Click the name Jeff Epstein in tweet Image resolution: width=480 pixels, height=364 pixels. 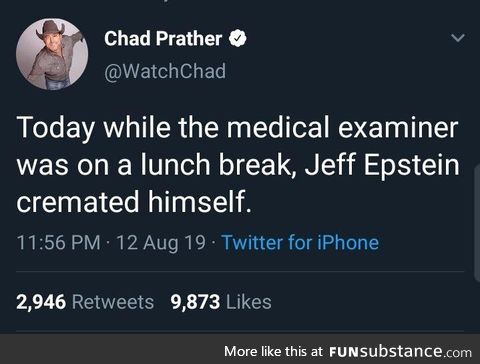tap(382, 165)
